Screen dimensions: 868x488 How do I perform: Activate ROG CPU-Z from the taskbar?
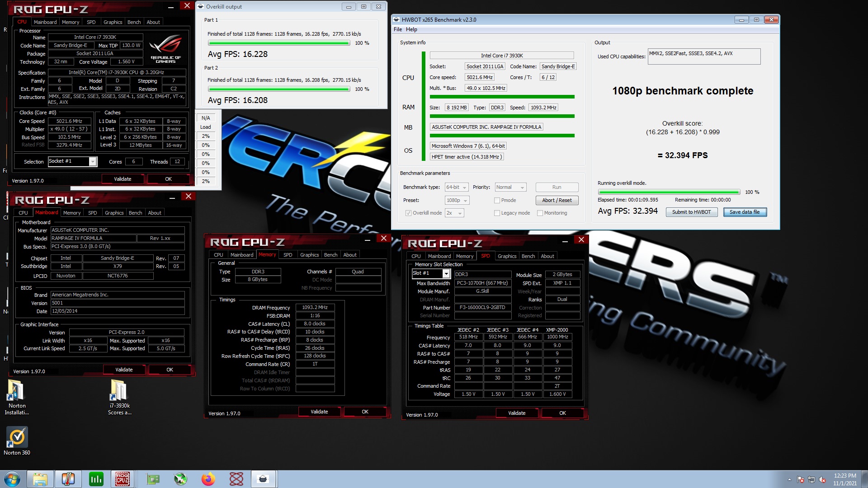tap(123, 479)
